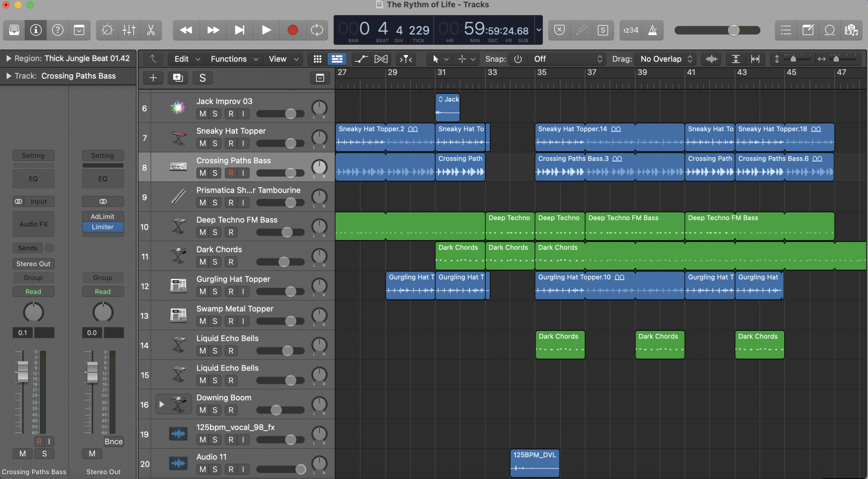This screenshot has height=479, width=868.
Task: Toggle Cycle mode loop button
Action: tap(317, 30)
